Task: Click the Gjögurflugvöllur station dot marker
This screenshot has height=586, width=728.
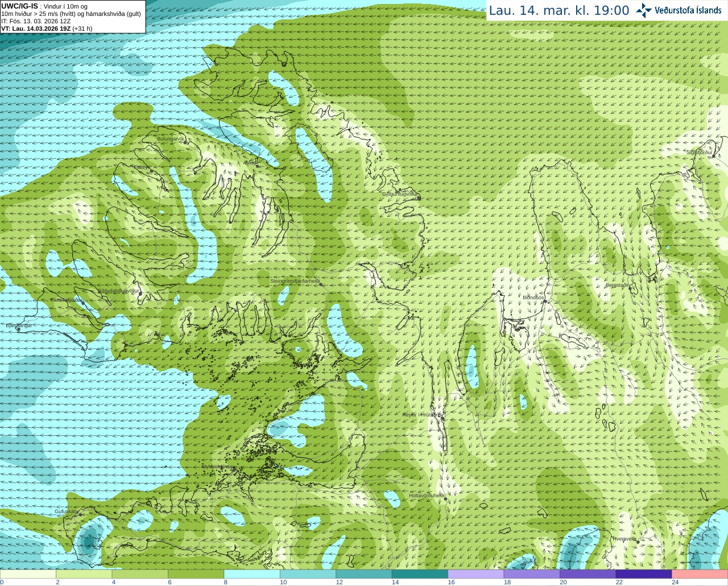Action: tap(419, 197)
